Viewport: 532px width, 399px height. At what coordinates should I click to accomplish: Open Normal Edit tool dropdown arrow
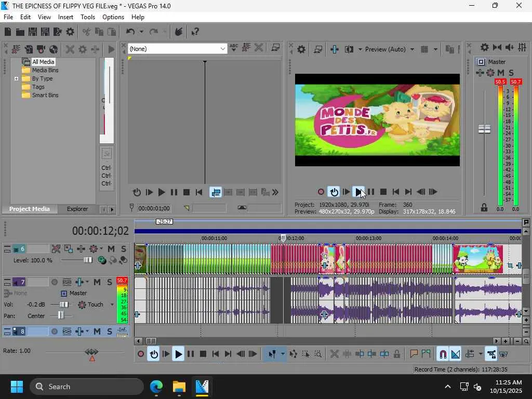pyautogui.click(x=283, y=354)
